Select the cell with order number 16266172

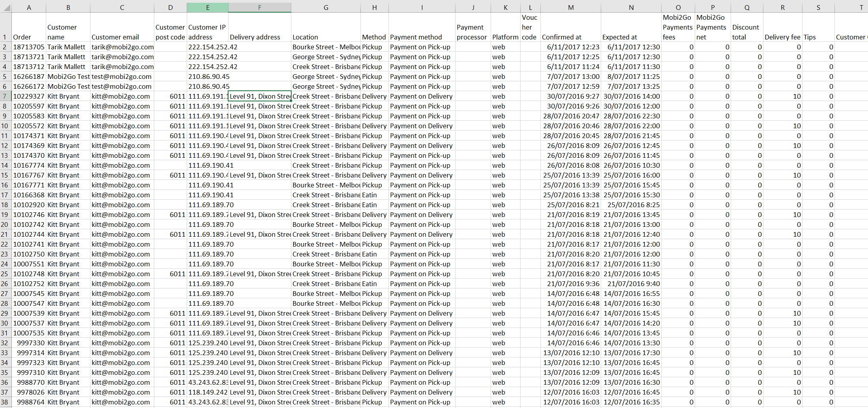click(29, 86)
